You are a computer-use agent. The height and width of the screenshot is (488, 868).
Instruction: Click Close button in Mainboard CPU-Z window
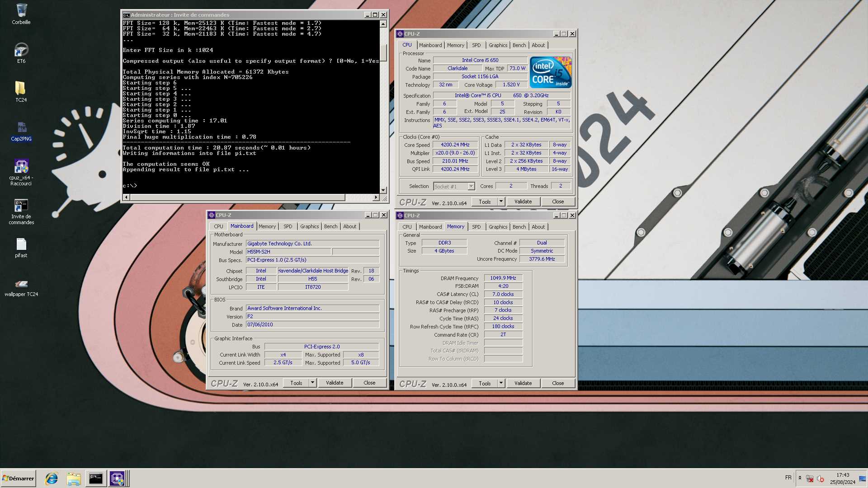(x=369, y=383)
